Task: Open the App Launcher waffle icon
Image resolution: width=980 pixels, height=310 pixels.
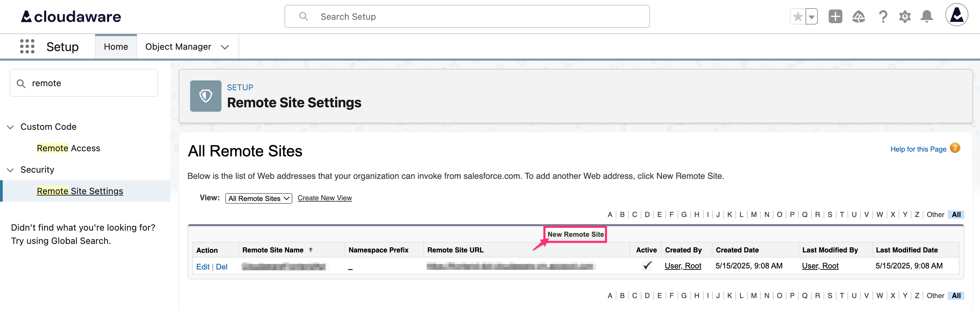Action: point(27,46)
